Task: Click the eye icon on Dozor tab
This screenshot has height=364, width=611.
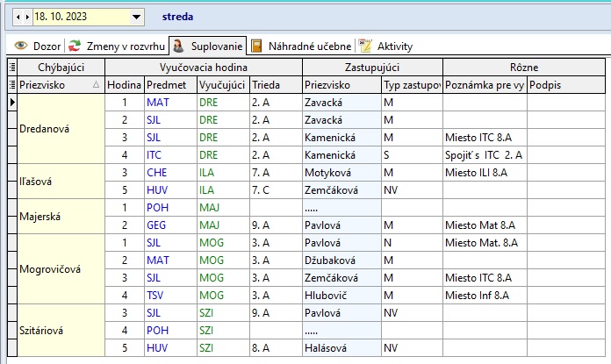Action: click(20, 46)
